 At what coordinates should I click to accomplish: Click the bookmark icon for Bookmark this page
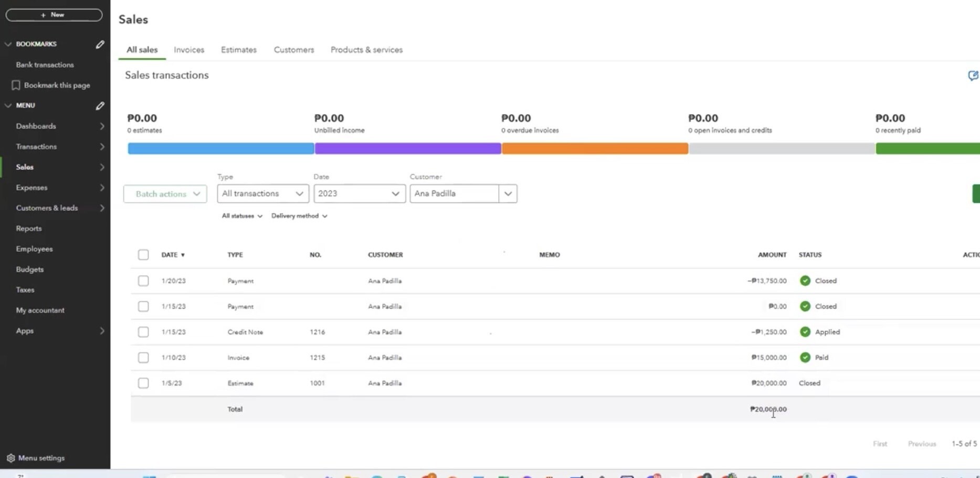(x=16, y=85)
